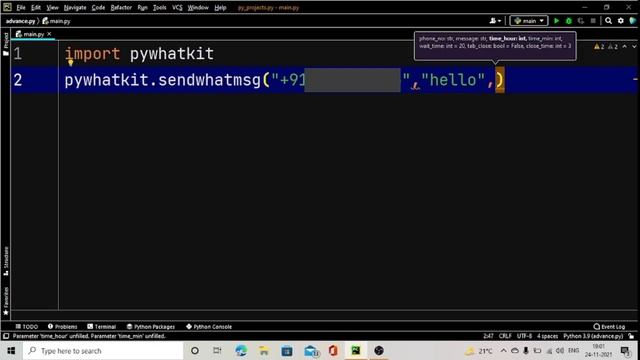
Task: Open the Python Packages tool window
Action: pos(151,327)
